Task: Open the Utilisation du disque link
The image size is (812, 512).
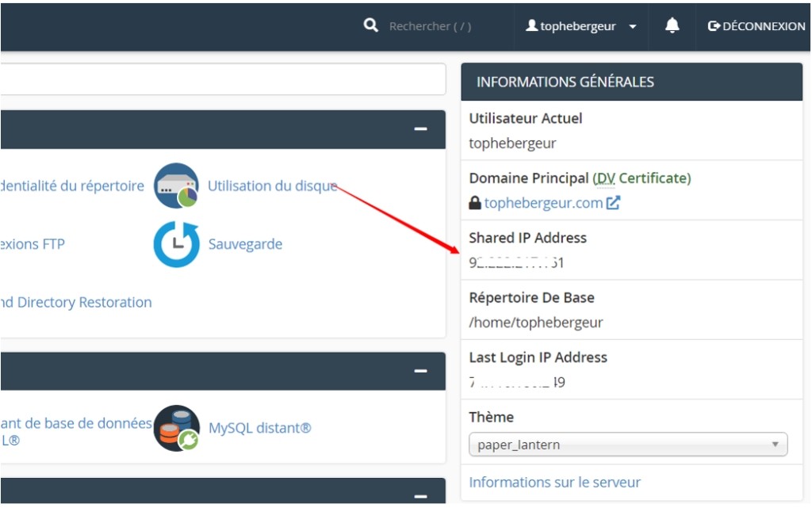Action: point(273,185)
